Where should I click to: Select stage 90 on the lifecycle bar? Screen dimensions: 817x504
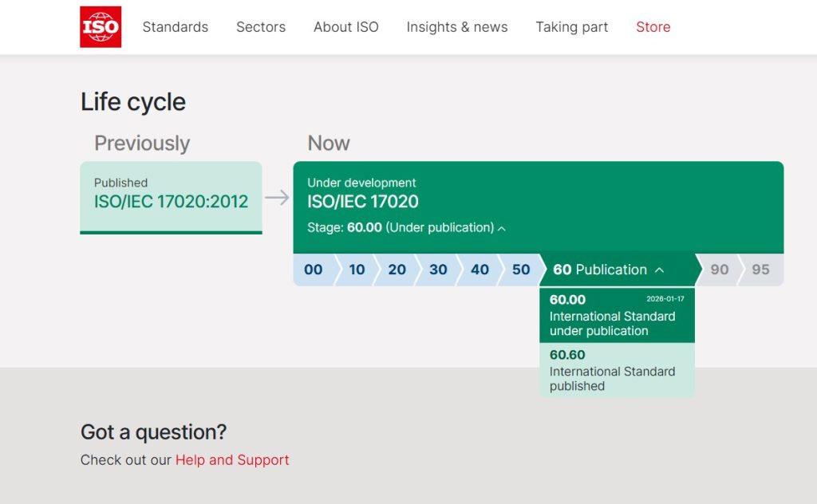(718, 270)
